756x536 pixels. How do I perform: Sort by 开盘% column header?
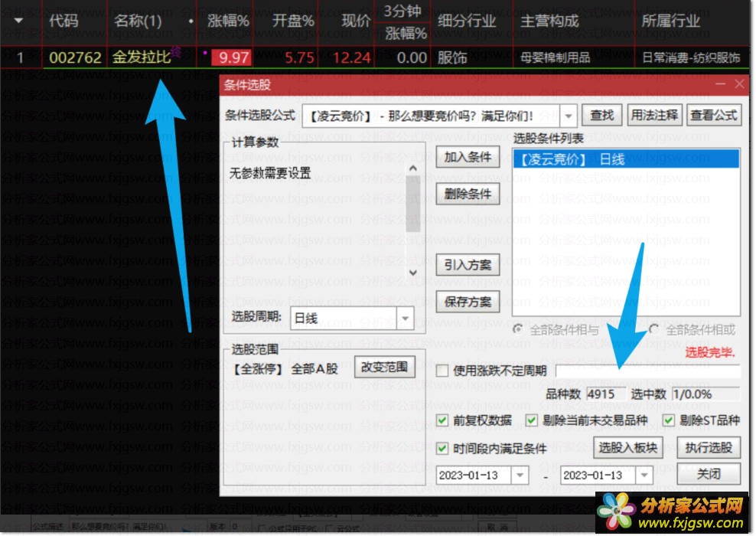(x=293, y=21)
